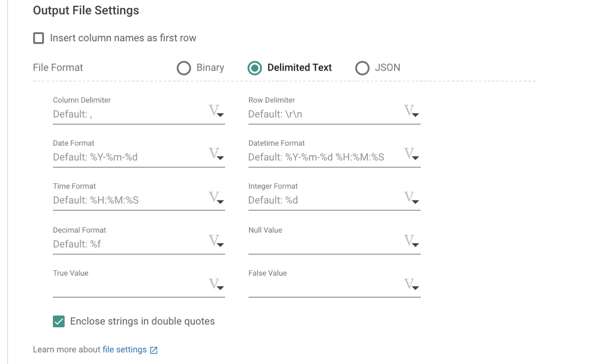The width and height of the screenshot is (601, 364).
Task: Expand the True Value variable dropdown
Action: coord(216,284)
